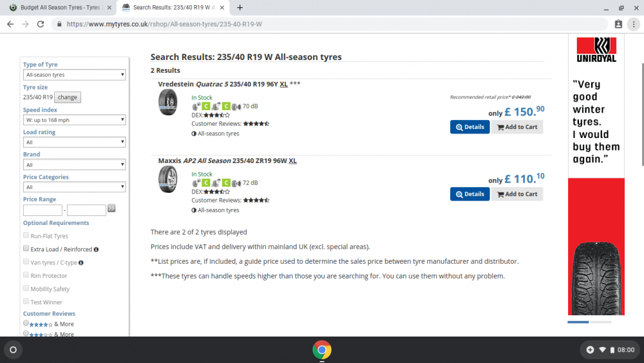Viewport: 644px width, 363px height.
Task: Click the XL link on Maxxis title
Action: pyautogui.click(x=292, y=161)
